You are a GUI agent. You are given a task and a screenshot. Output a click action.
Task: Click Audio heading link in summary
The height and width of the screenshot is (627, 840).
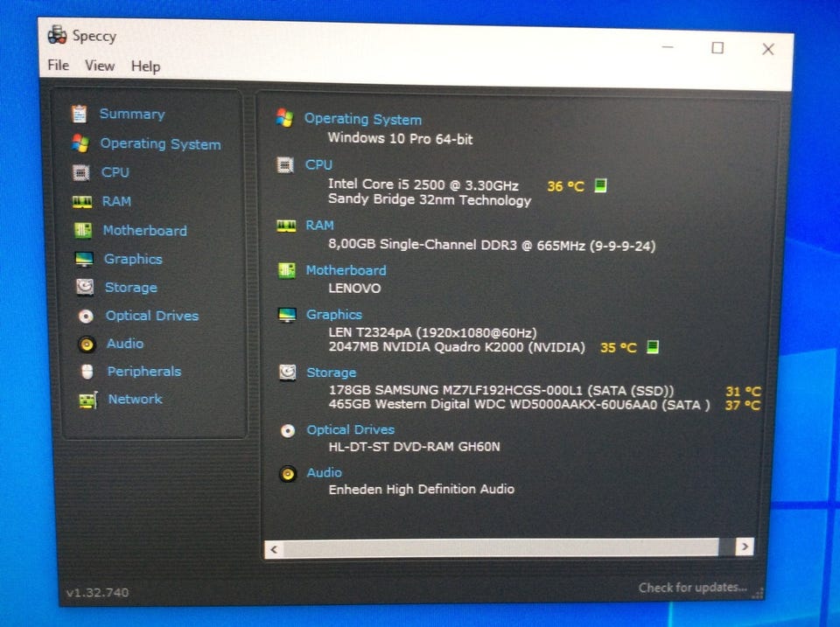tap(324, 473)
